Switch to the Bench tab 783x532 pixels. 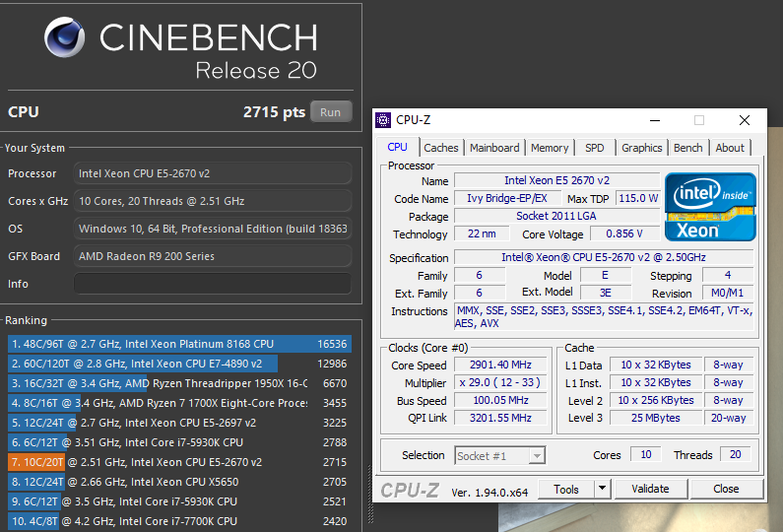pos(687,148)
